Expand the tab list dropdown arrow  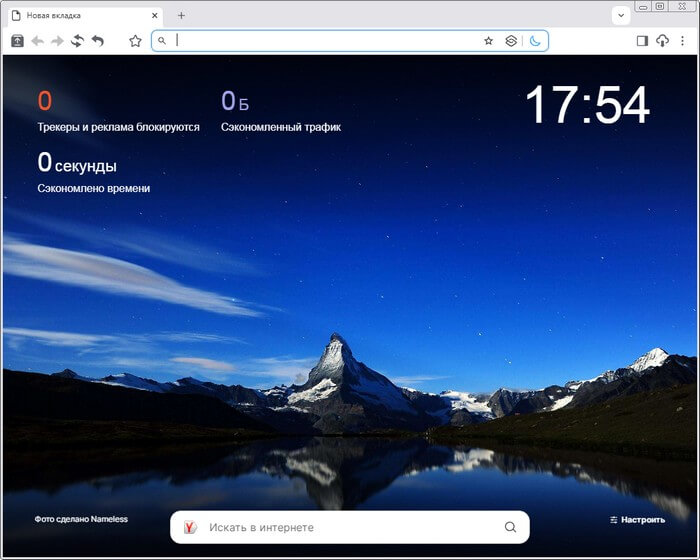[x=621, y=16]
